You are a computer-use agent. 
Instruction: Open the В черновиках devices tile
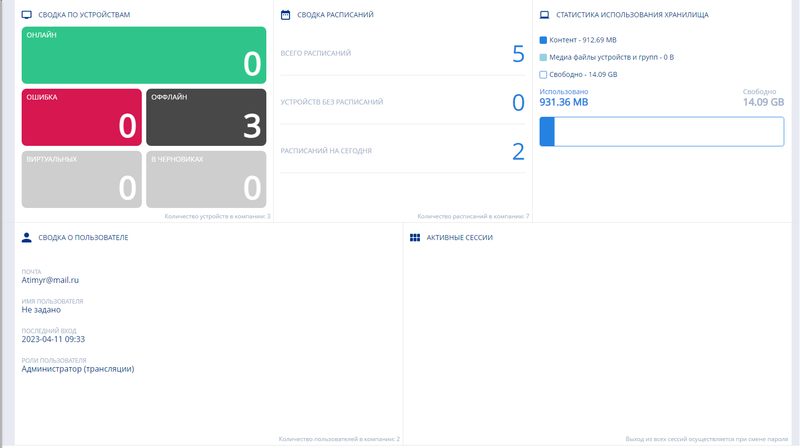coord(205,179)
